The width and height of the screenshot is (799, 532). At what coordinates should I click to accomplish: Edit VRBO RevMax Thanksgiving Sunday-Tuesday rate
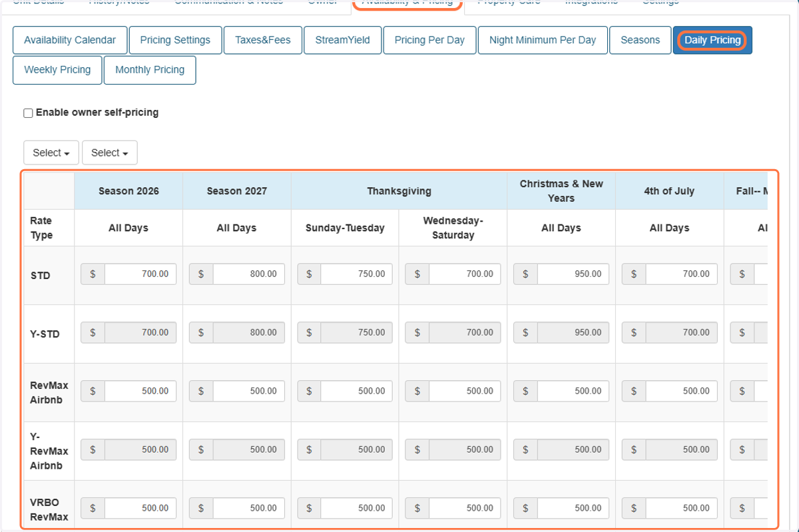click(x=357, y=508)
